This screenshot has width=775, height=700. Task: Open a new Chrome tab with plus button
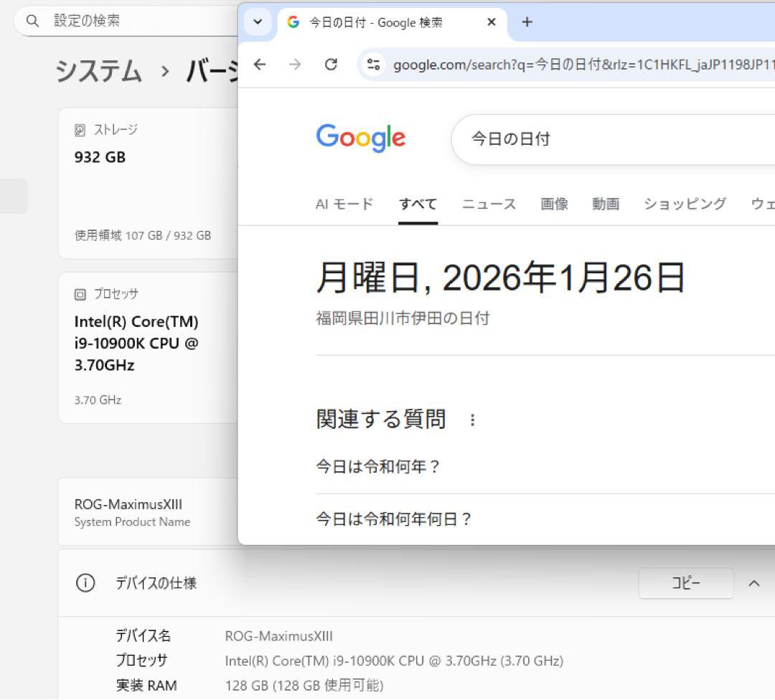click(527, 22)
